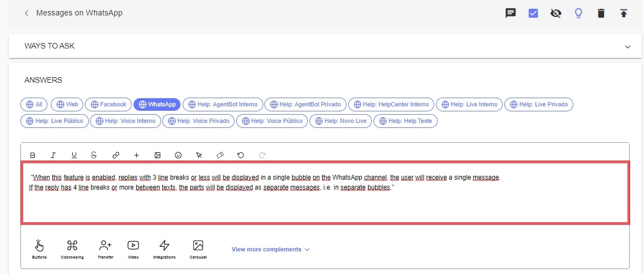Toggle italic formatting
This screenshot has height=274, width=644.
[53, 155]
